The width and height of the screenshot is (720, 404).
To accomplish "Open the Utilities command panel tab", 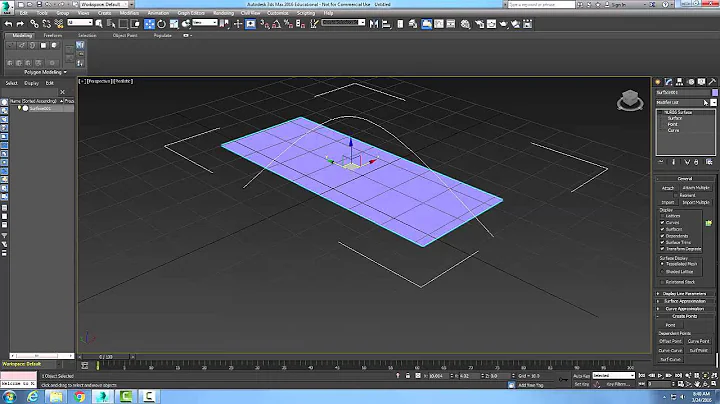I will click(x=713, y=82).
